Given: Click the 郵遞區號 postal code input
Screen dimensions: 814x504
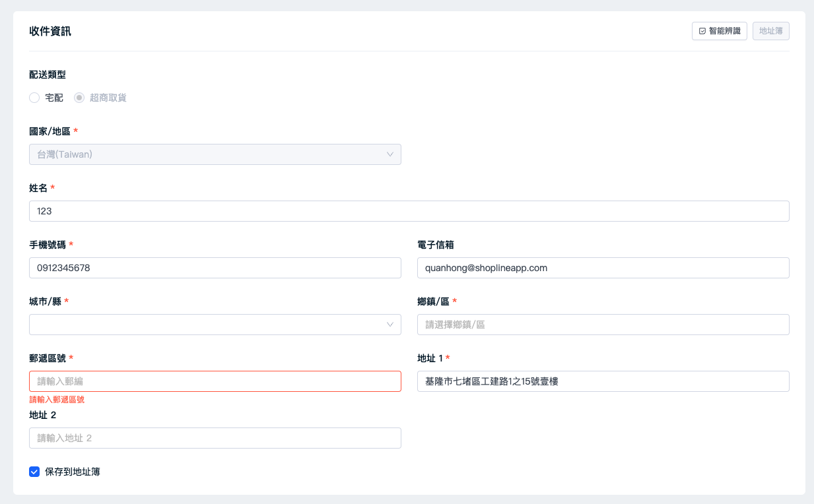Looking at the screenshot, I should coord(215,381).
